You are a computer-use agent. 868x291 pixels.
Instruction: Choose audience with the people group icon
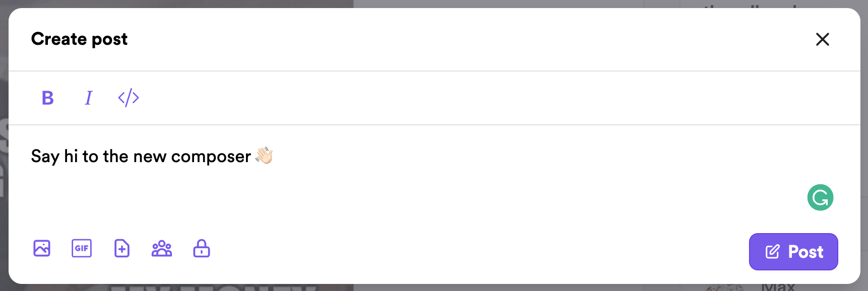(x=162, y=248)
